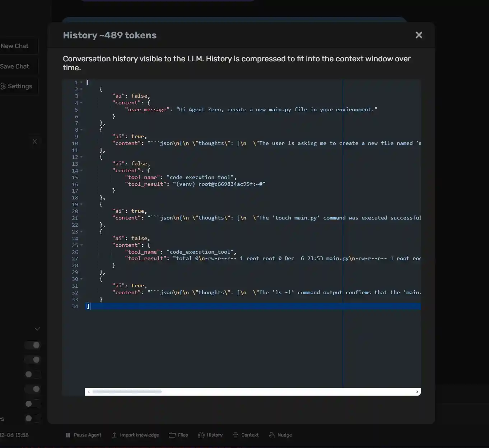Click the Settings gear icon
This screenshot has width=489, height=448.
[x=3, y=86]
